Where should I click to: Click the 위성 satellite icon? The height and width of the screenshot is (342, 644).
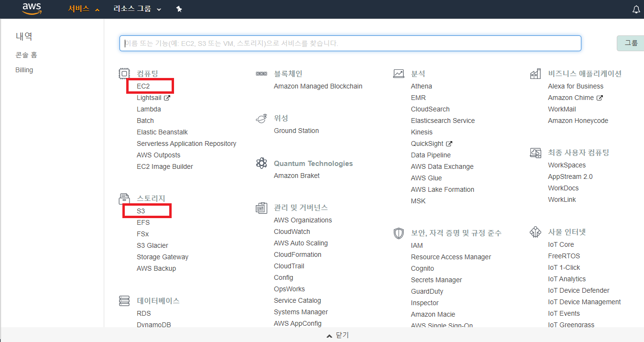click(262, 118)
